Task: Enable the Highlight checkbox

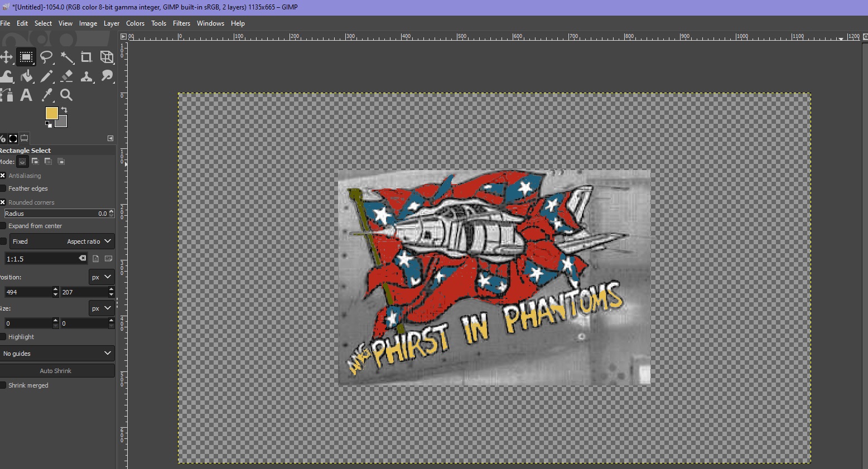Action: coord(3,337)
